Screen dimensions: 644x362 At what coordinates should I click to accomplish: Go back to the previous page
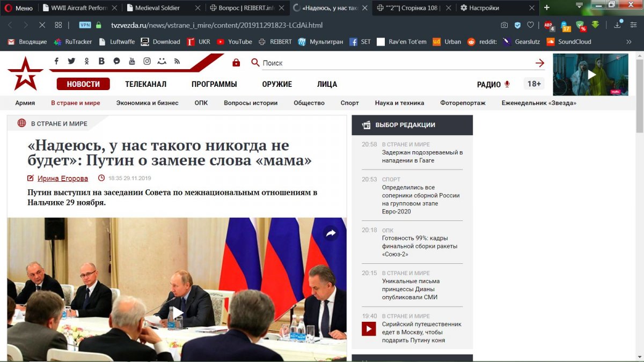click(x=10, y=25)
